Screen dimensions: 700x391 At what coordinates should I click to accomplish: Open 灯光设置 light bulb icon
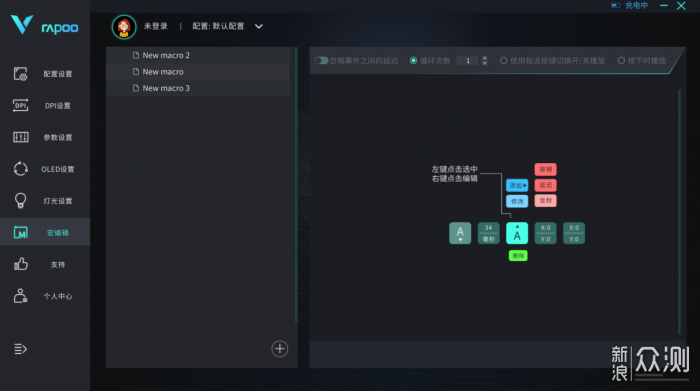point(21,200)
